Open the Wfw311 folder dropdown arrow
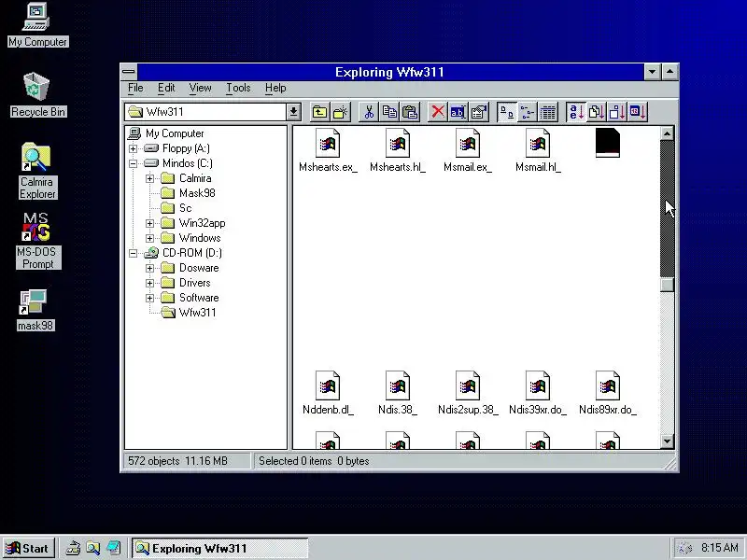Viewport: 747px width, 560px height. [293, 112]
